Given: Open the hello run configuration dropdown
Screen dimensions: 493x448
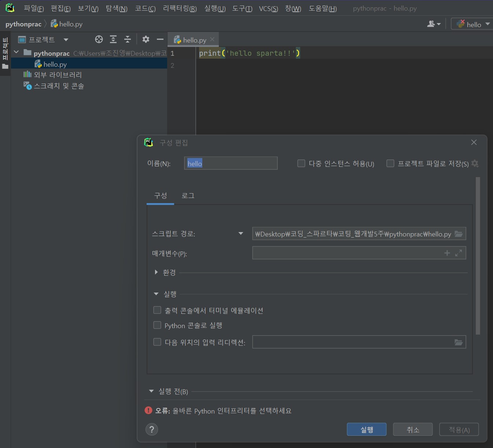Looking at the screenshot, I should click(488, 24).
